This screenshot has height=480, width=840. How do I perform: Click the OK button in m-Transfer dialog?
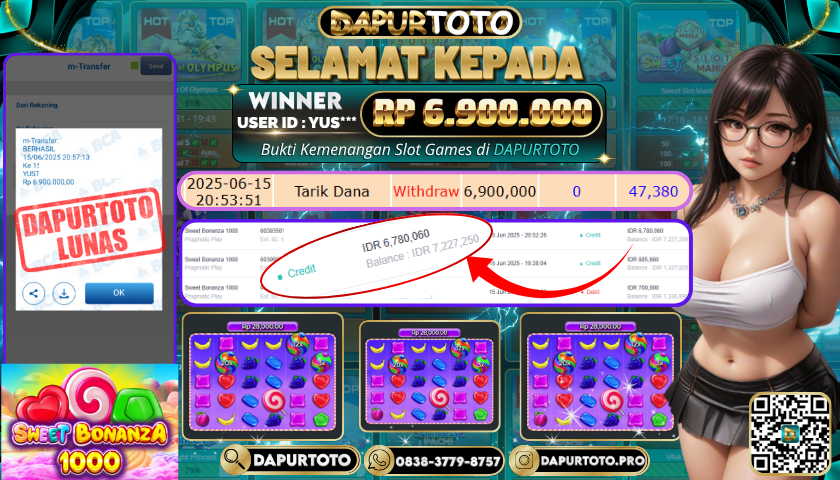[x=119, y=293]
